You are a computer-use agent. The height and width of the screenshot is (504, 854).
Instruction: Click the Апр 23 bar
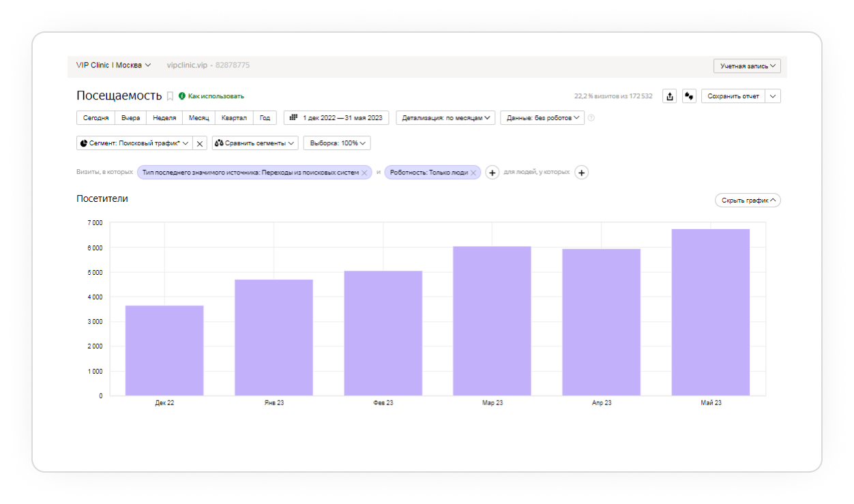click(601, 323)
